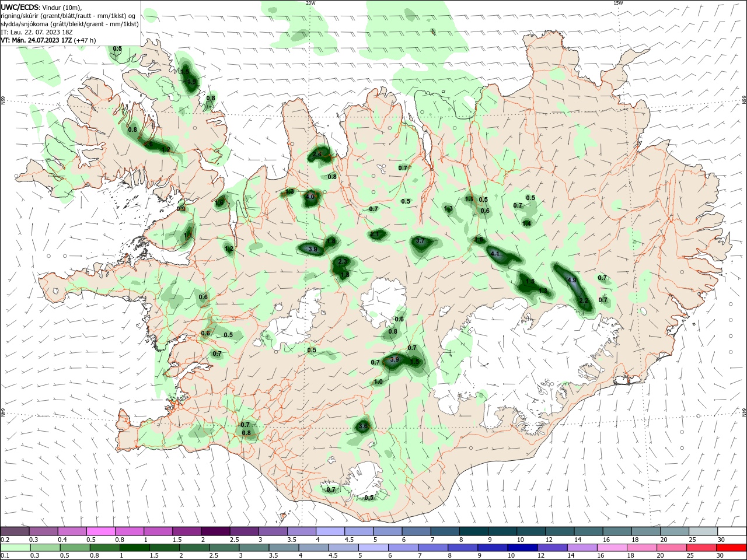Image resolution: width=747 pixels, height=560 pixels.
Task: Click the bright magenta 0.5 snow legend swatch
Action: pyautogui.click(x=100, y=531)
